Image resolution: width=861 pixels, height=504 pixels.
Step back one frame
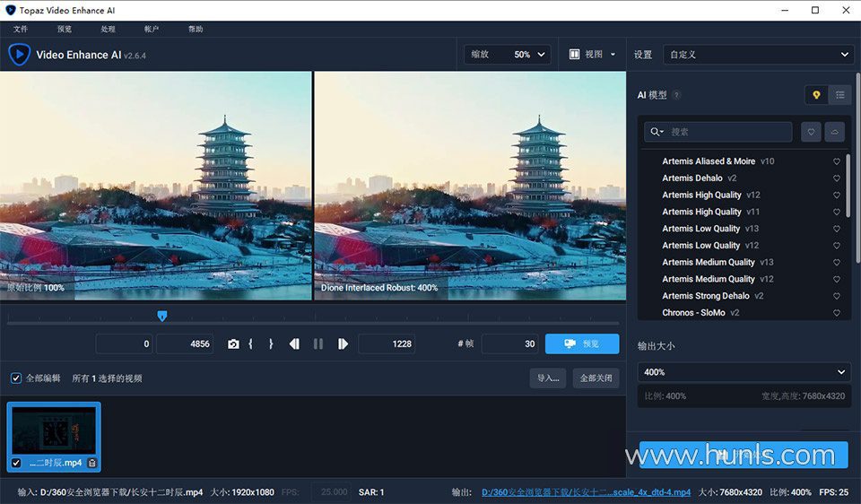click(x=294, y=344)
